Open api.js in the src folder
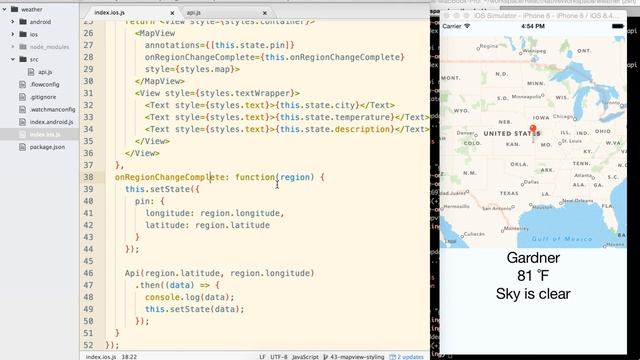This screenshot has width=640, height=360. (x=45, y=72)
